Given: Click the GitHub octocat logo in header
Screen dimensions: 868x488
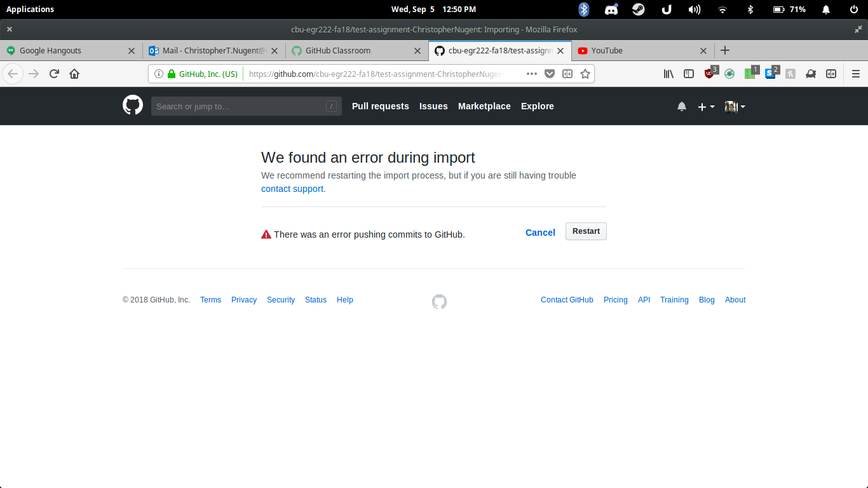Looking at the screenshot, I should click(133, 105).
